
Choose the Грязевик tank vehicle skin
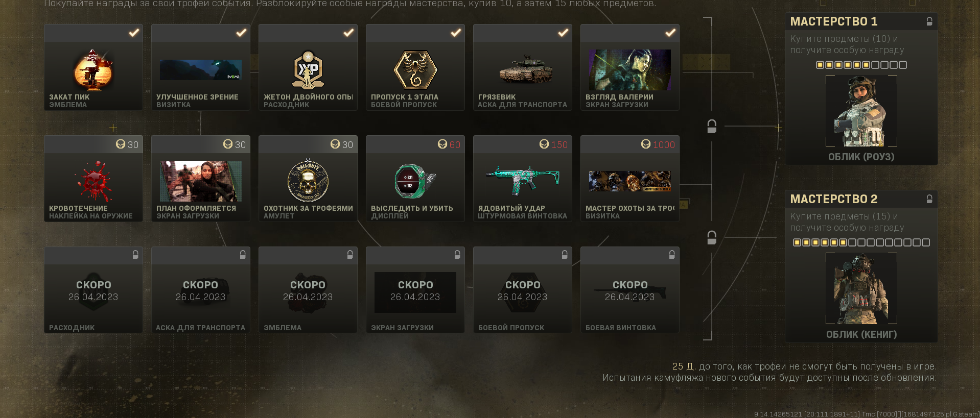pyautogui.click(x=526, y=70)
